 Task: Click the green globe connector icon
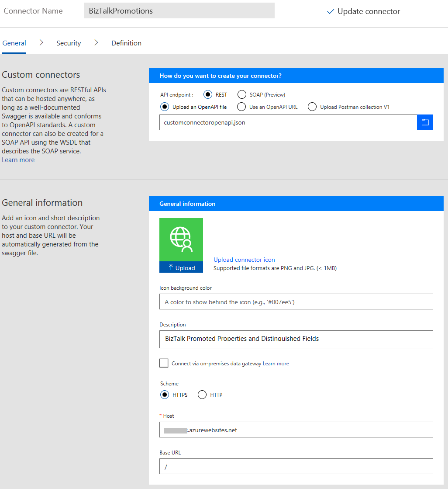click(x=181, y=239)
